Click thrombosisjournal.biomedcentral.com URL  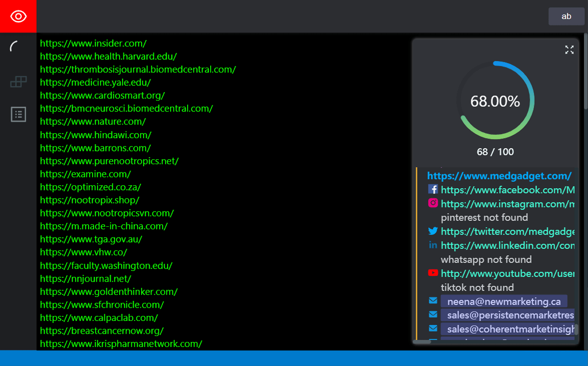click(x=138, y=69)
